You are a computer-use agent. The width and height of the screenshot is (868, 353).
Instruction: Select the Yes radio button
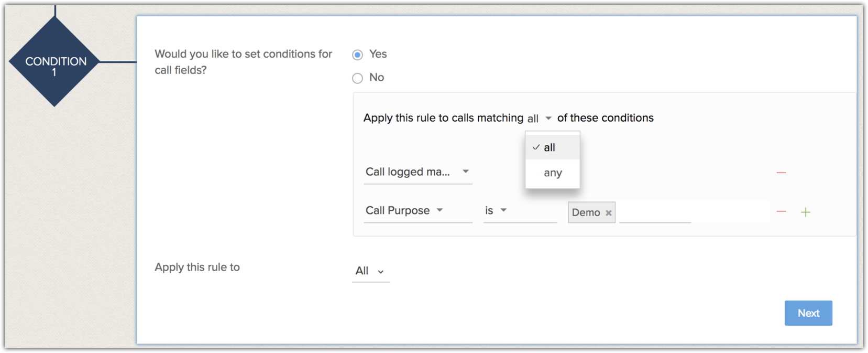point(357,55)
